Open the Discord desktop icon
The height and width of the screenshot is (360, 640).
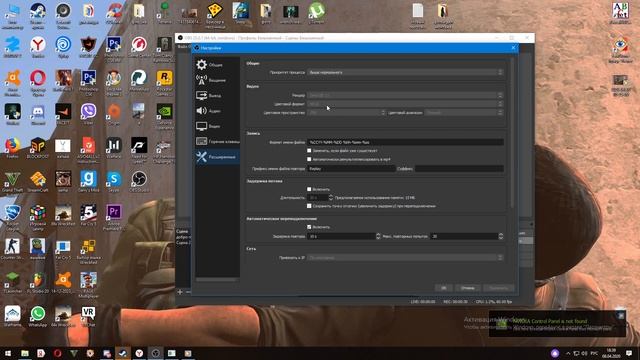(38, 114)
